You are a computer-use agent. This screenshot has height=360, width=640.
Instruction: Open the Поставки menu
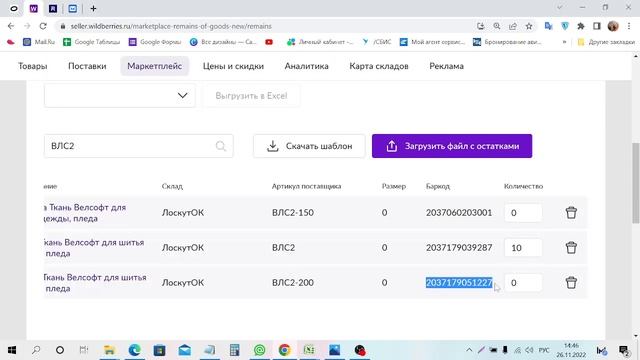(87, 66)
